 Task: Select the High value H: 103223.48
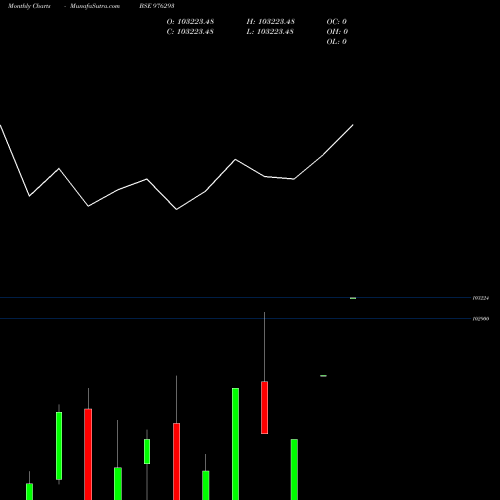click(x=270, y=22)
